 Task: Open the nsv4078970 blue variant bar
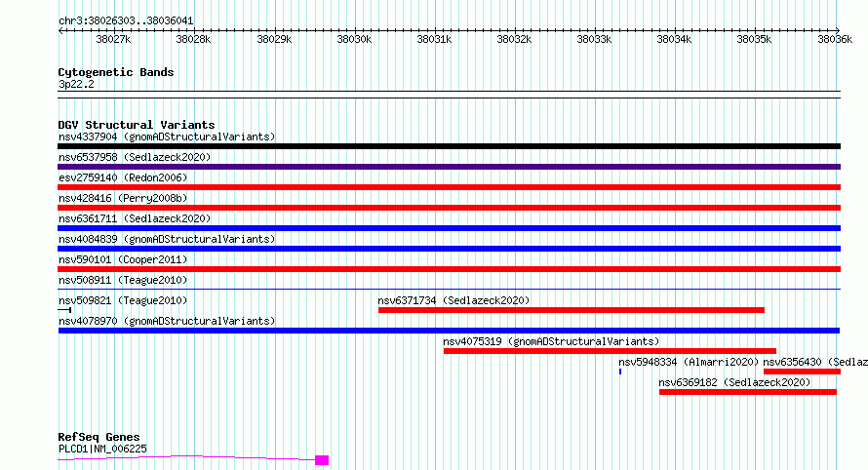tap(449, 331)
